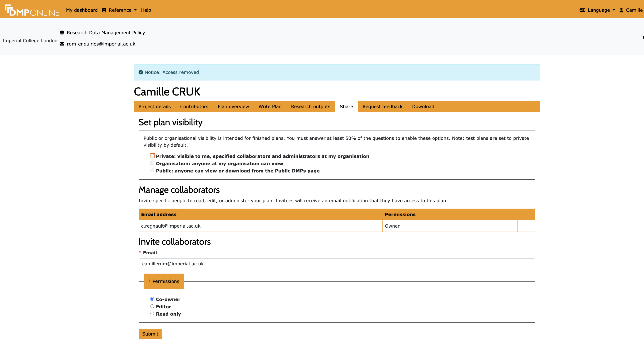Open the Request feedback tab
644x359 pixels.
click(382, 107)
